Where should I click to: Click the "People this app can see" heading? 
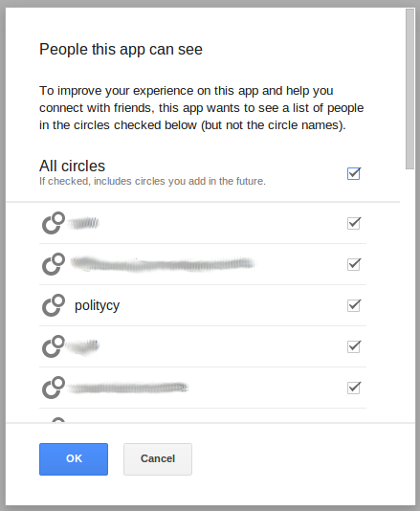click(121, 50)
